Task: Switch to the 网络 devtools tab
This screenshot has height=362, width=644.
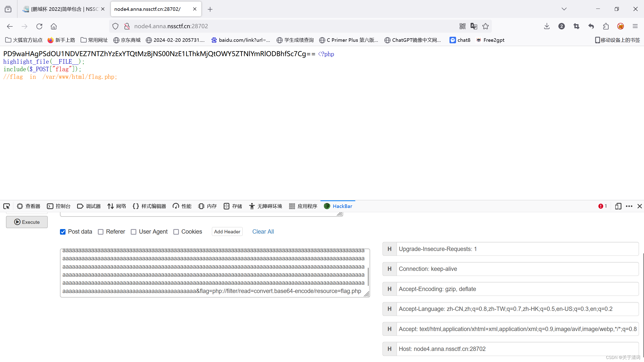Action: (x=117, y=206)
